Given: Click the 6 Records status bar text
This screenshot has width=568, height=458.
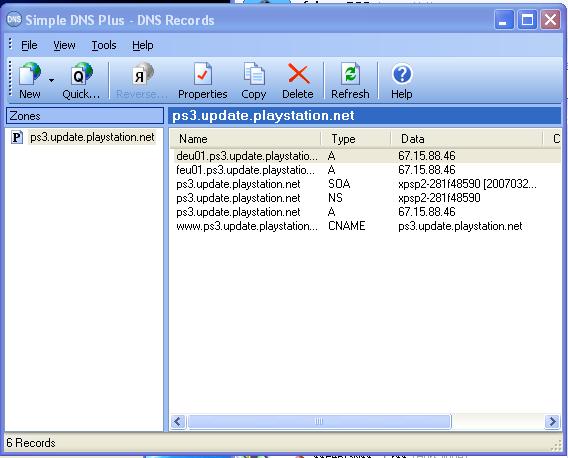Looking at the screenshot, I should pyautogui.click(x=31, y=443).
